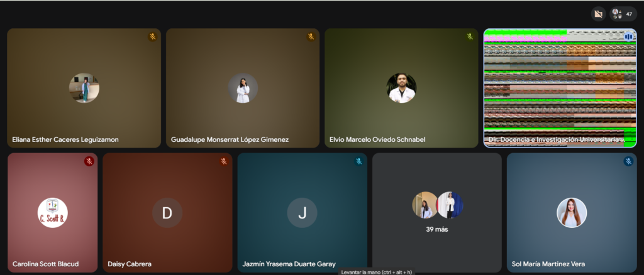Open the participants list showing 47
This screenshot has width=644, height=275.
tap(623, 13)
